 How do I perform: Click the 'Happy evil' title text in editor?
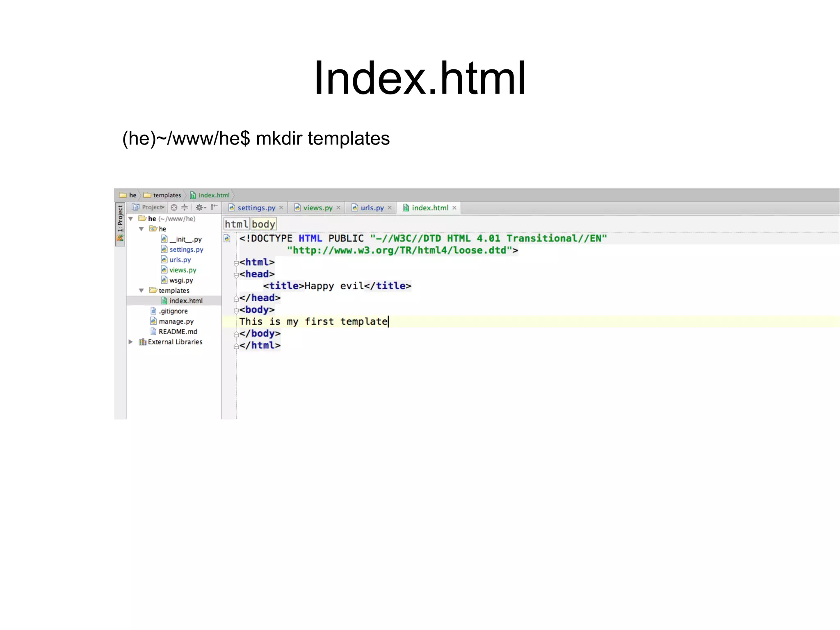pyautogui.click(x=334, y=286)
